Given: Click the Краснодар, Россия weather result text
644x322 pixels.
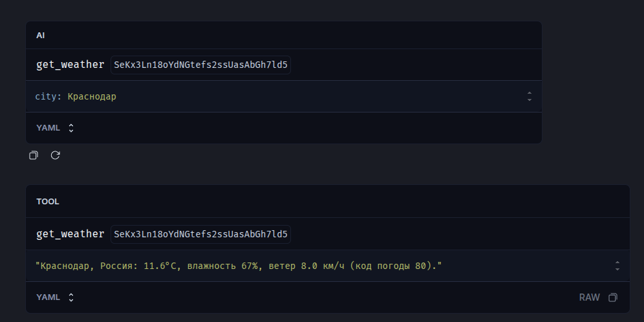Looking at the screenshot, I should [x=86, y=266].
